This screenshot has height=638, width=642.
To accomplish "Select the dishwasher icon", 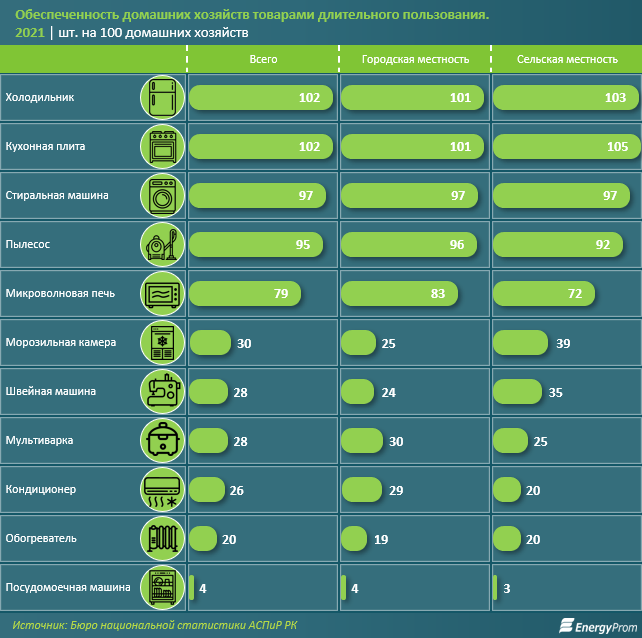I will pos(162,588).
